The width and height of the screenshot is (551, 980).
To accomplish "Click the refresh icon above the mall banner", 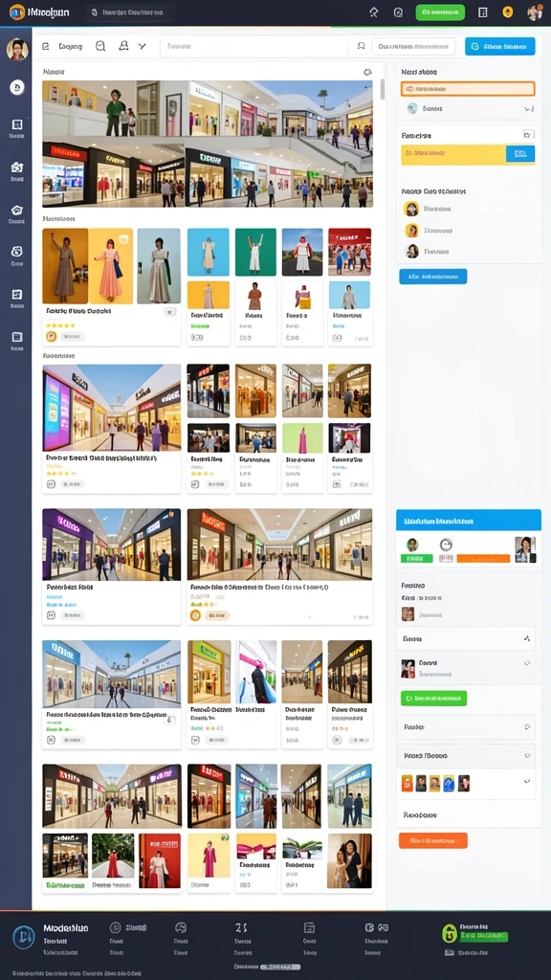I will point(367,72).
